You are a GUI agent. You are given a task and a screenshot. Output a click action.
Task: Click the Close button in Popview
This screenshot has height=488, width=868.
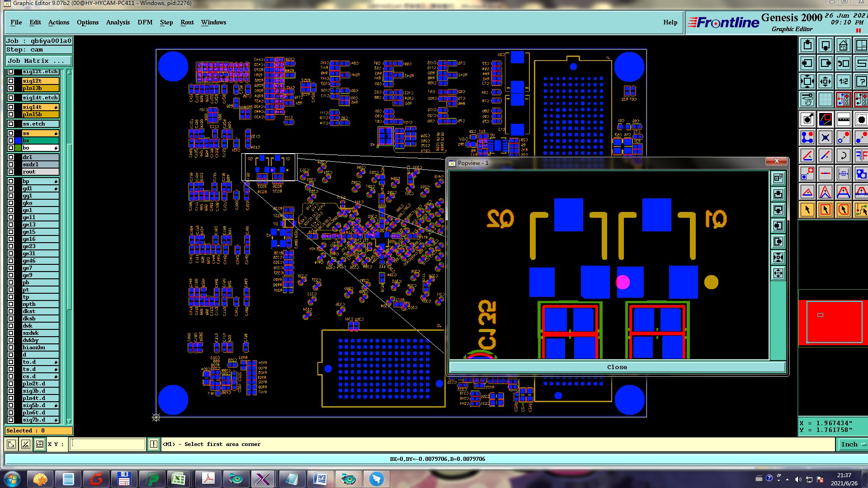point(617,367)
